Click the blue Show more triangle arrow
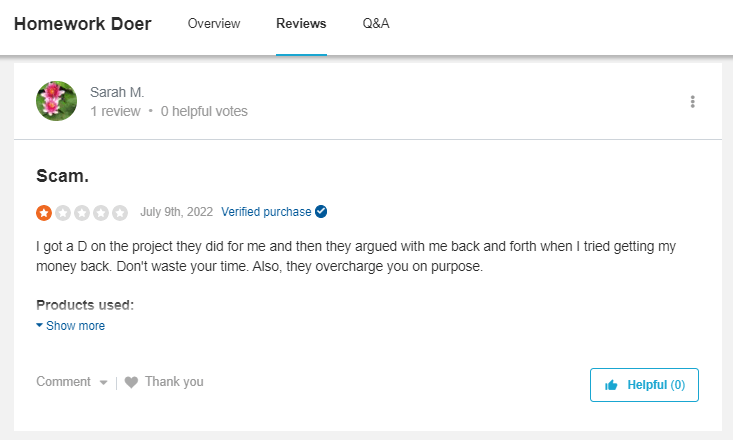This screenshot has width=733, height=440. click(40, 325)
